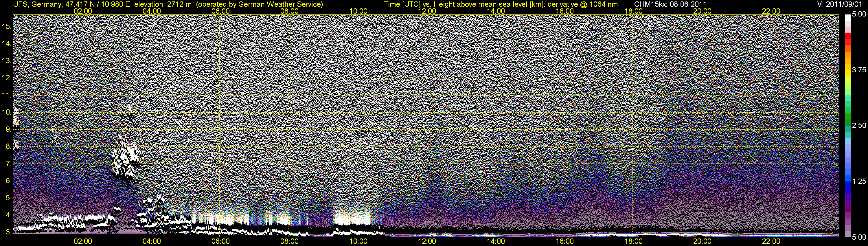
Task: Click the 16:00 label on top axis
Action: point(565,11)
